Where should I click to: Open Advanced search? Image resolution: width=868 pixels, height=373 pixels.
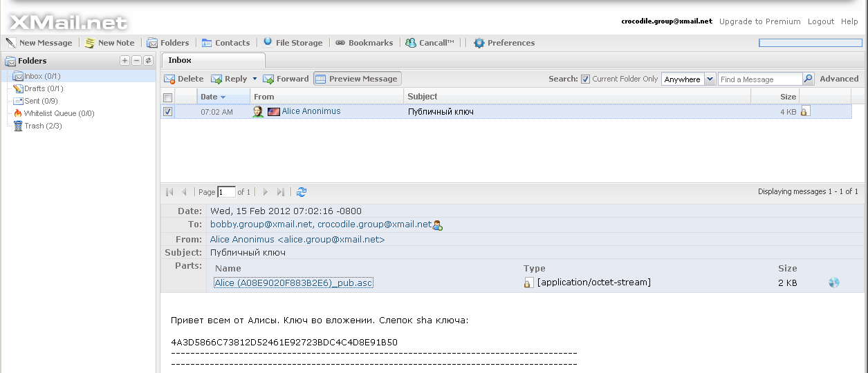(x=839, y=79)
